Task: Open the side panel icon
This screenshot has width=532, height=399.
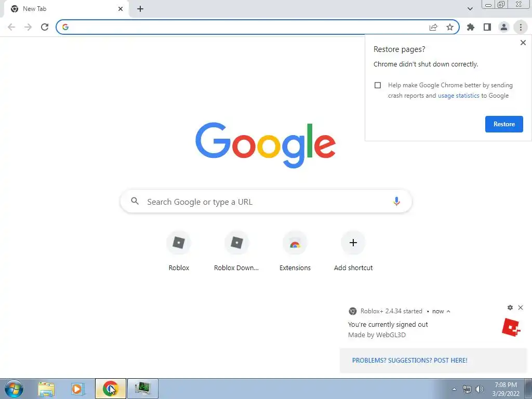Action: [487, 27]
